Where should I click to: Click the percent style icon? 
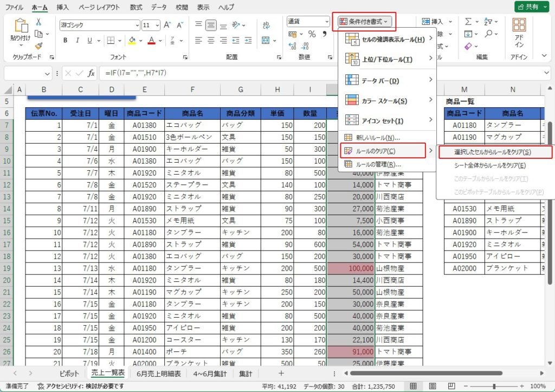pyautogui.click(x=312, y=34)
